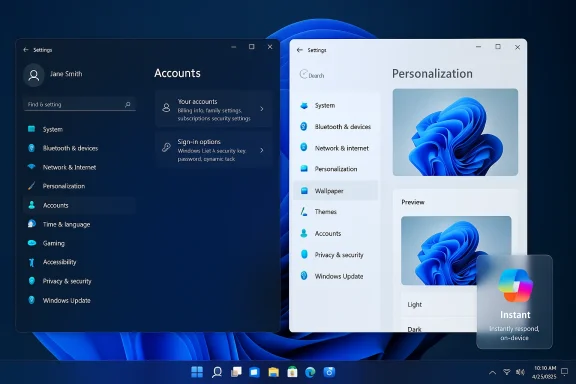Click the Copilot logo in Instant card

[515, 285]
